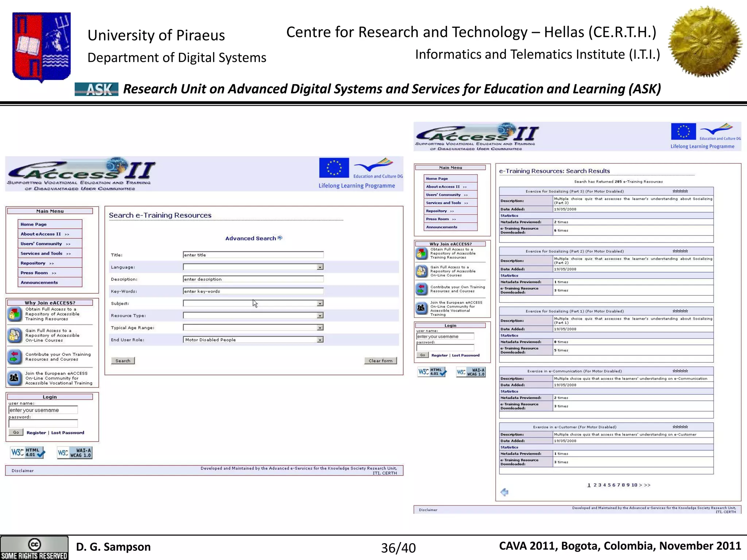This screenshot has width=747, height=560.
Task: Click the last page >> link
Action: pos(647,485)
